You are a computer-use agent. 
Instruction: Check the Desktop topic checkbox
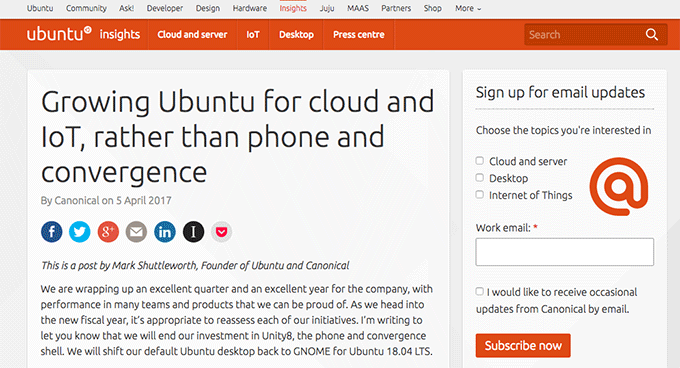coord(480,178)
